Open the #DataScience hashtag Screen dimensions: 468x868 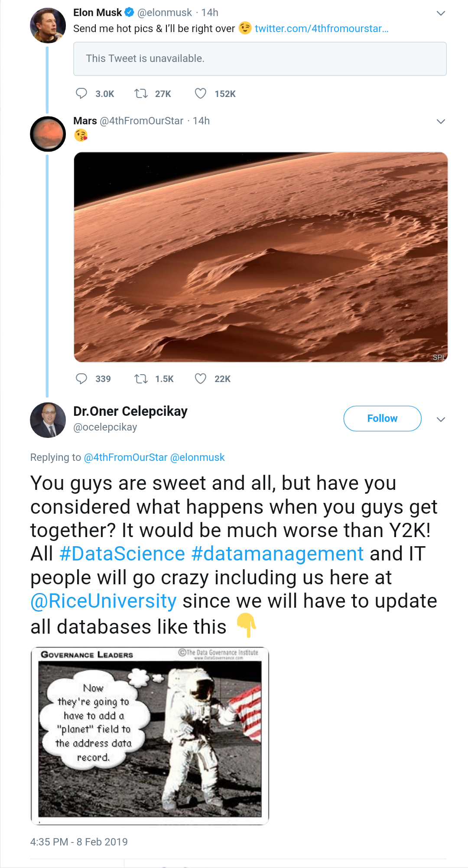[x=122, y=554]
